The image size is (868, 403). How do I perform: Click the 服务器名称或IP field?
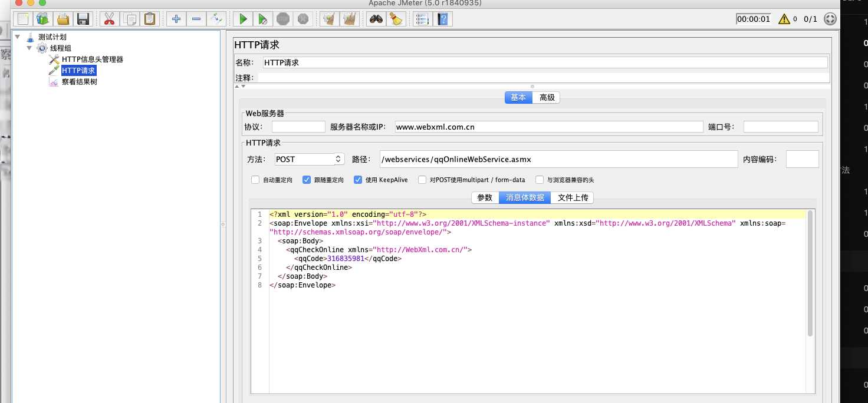coord(548,127)
